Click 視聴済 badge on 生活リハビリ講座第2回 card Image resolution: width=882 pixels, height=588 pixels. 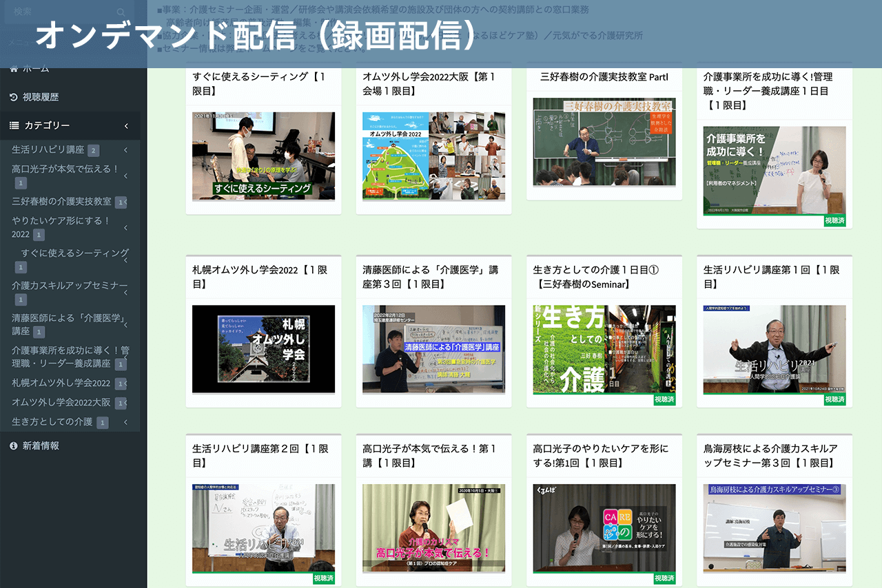tap(324, 578)
